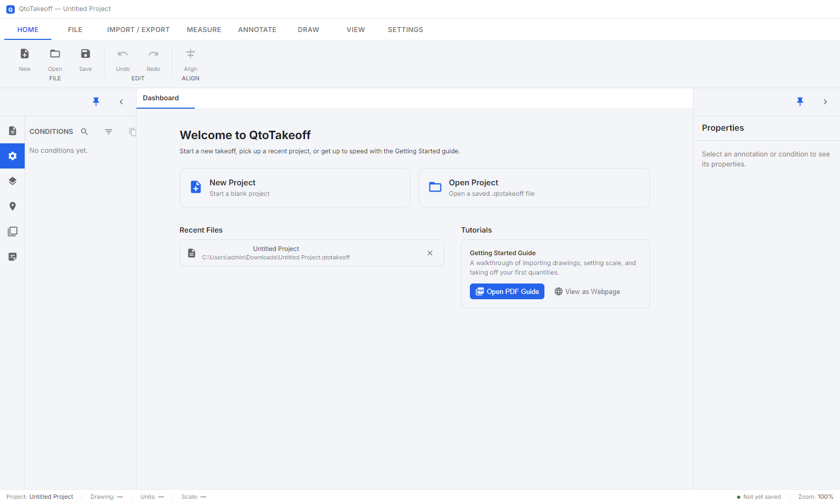Collapse the left panel with the chevron
840x504 pixels.
121,102
